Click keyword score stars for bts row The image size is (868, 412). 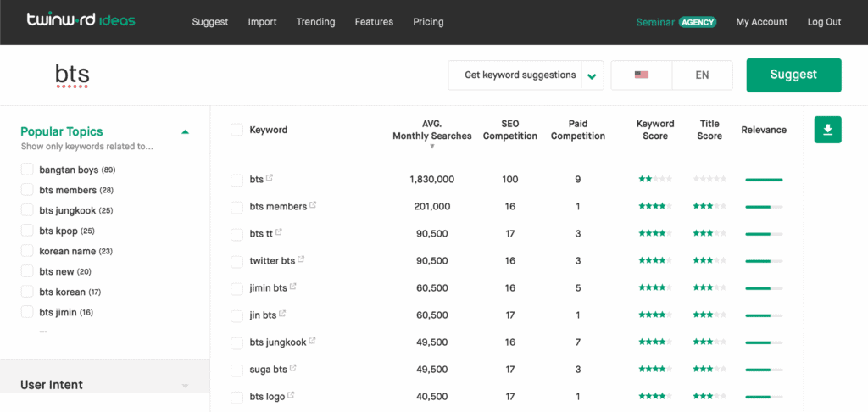tap(655, 180)
